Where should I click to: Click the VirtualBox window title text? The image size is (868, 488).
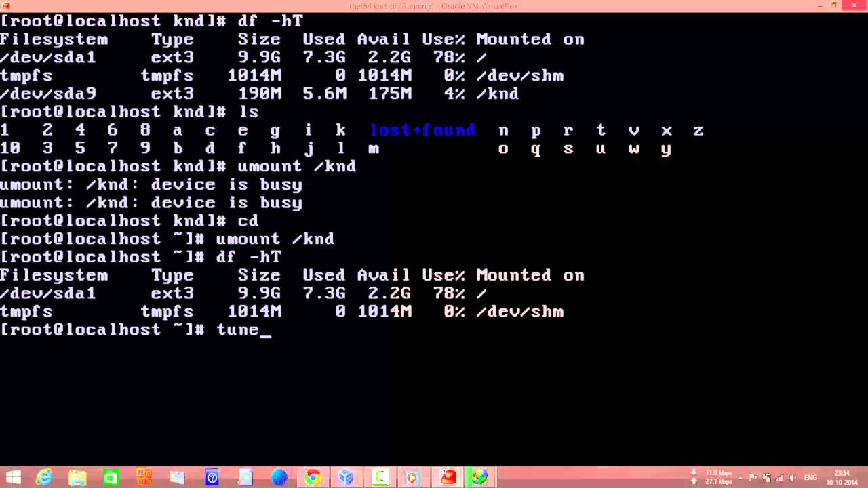coord(433,6)
